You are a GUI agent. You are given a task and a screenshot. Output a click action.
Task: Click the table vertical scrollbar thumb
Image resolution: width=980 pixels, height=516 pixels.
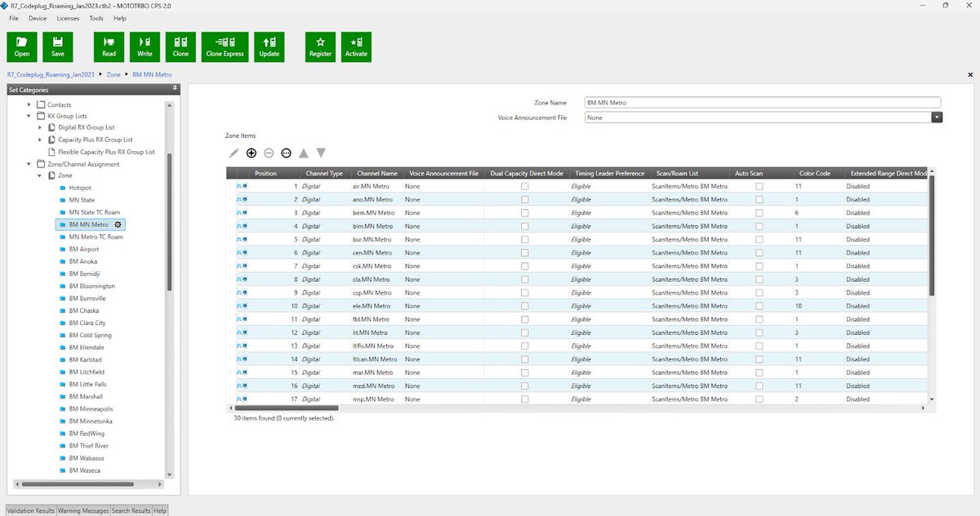[932, 237]
